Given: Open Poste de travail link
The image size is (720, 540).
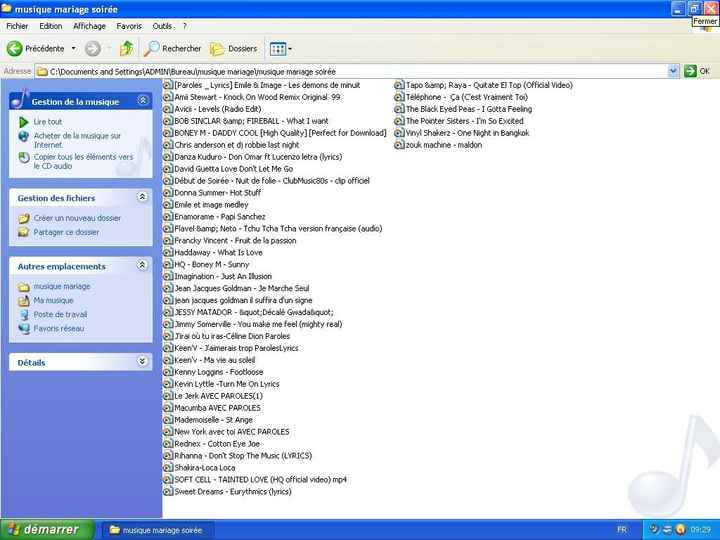Looking at the screenshot, I should tap(60, 315).
